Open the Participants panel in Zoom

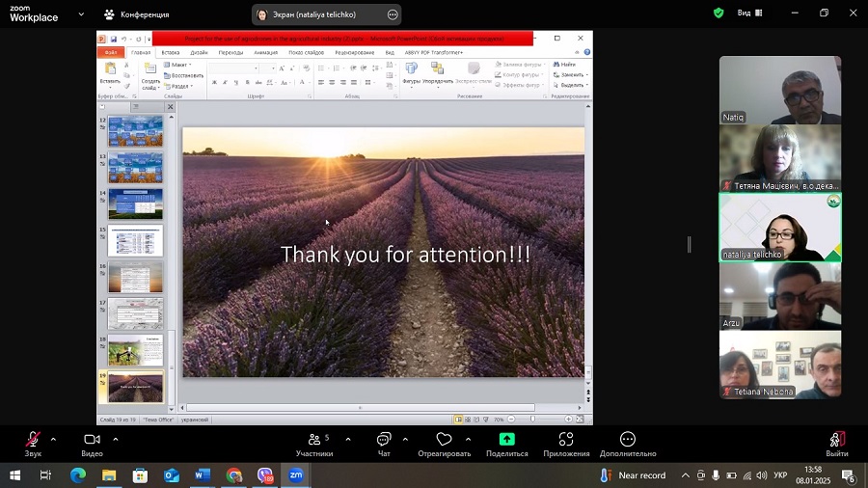point(313,444)
